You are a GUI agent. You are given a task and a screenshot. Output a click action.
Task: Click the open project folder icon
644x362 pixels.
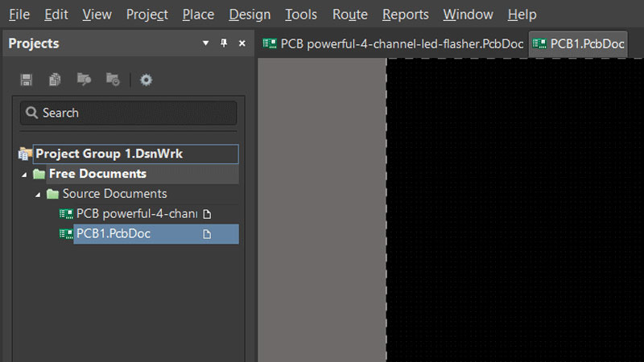tap(84, 80)
